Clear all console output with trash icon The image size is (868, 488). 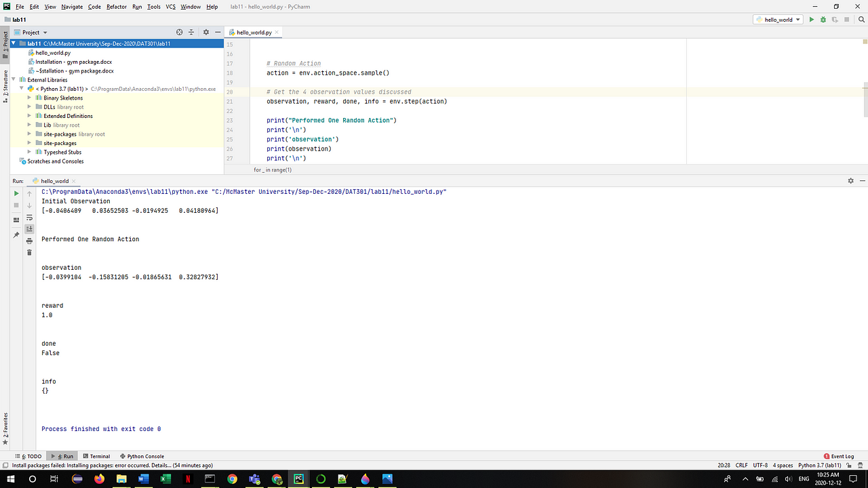29,252
